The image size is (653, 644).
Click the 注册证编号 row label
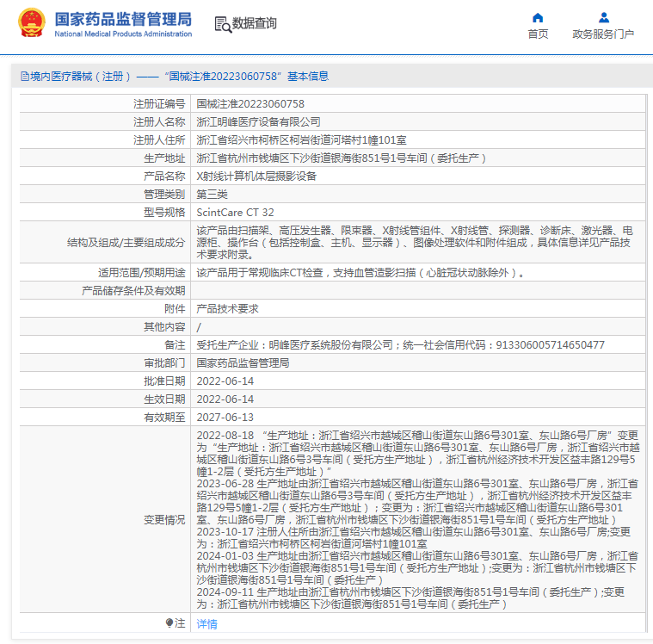pos(159,104)
